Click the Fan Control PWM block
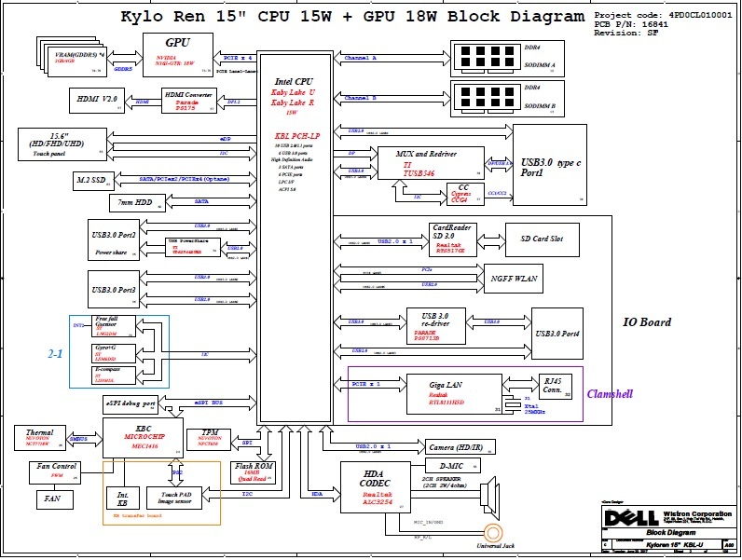This screenshot has height=560, width=742. click(x=55, y=473)
